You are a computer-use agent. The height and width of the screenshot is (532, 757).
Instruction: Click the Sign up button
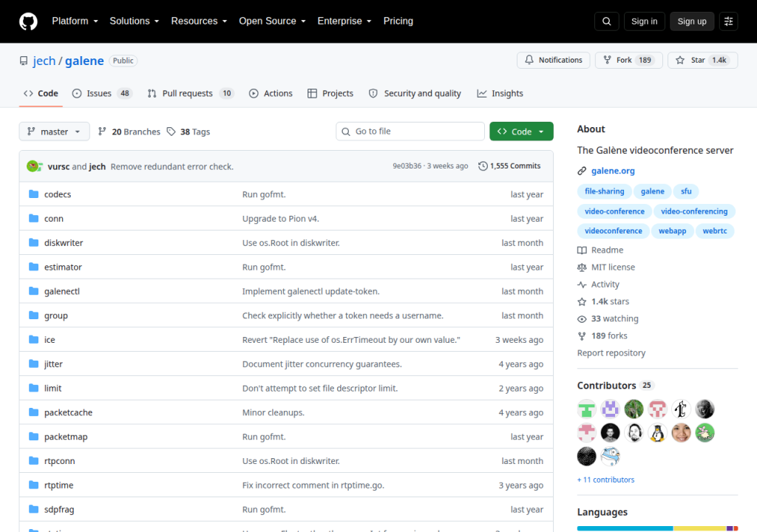point(692,21)
